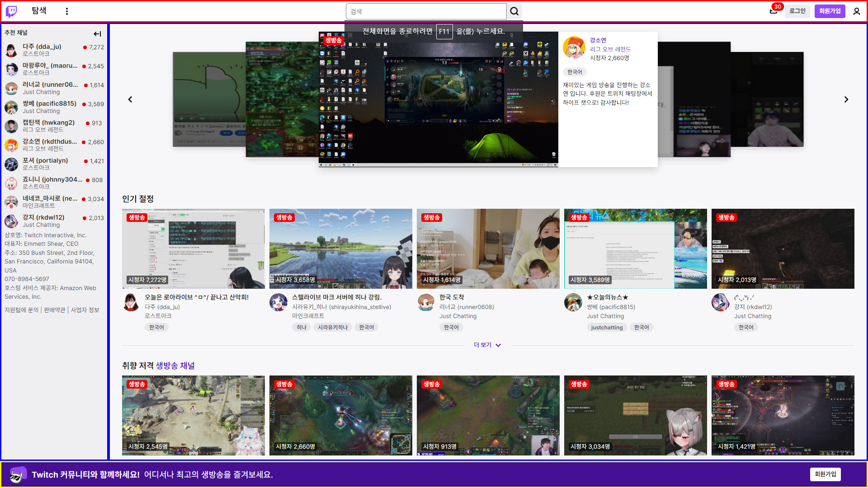Click 쌍베 avatar under 오늘의뉴스 stream
The image size is (868, 488).
click(x=573, y=302)
